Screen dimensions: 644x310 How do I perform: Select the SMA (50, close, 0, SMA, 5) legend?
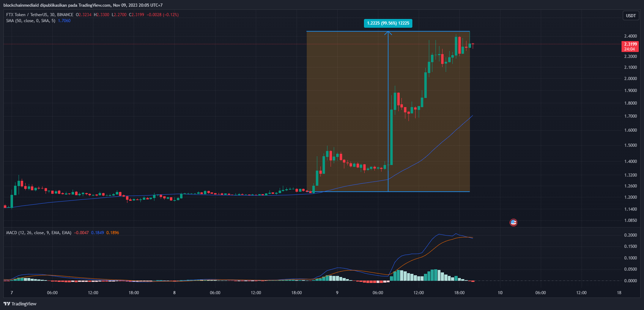[x=31, y=21]
